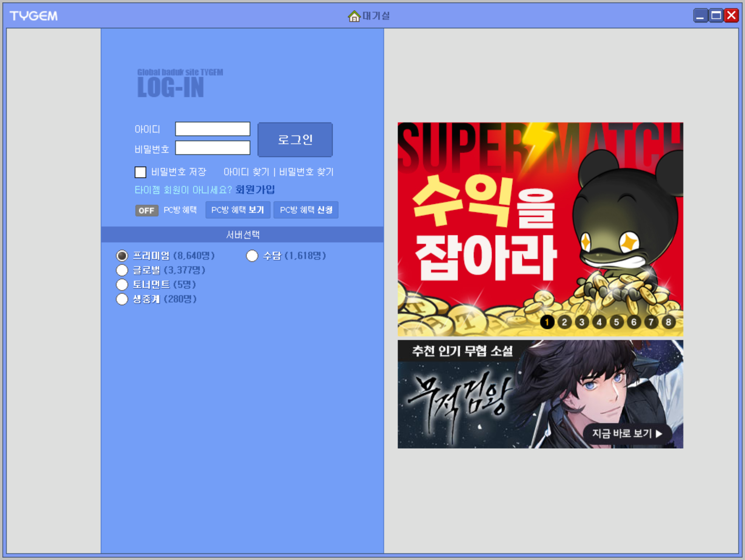This screenshot has width=745, height=560.
Task: Open the 비밀번호 찾기 link
Action: [x=306, y=172]
